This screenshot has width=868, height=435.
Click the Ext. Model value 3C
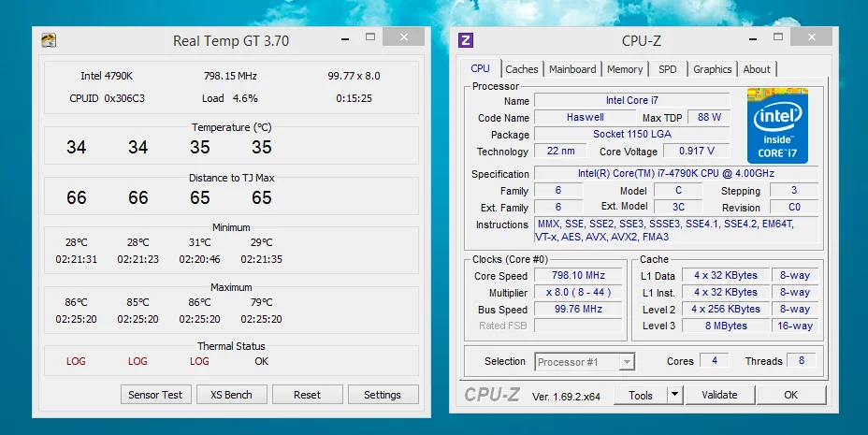pyautogui.click(x=678, y=207)
